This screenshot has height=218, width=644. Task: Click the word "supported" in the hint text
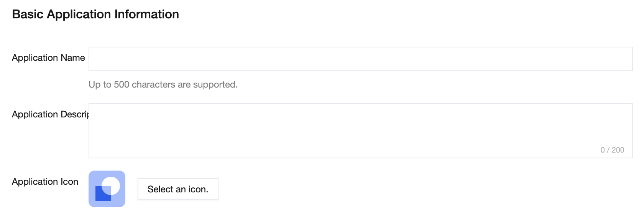(x=215, y=85)
